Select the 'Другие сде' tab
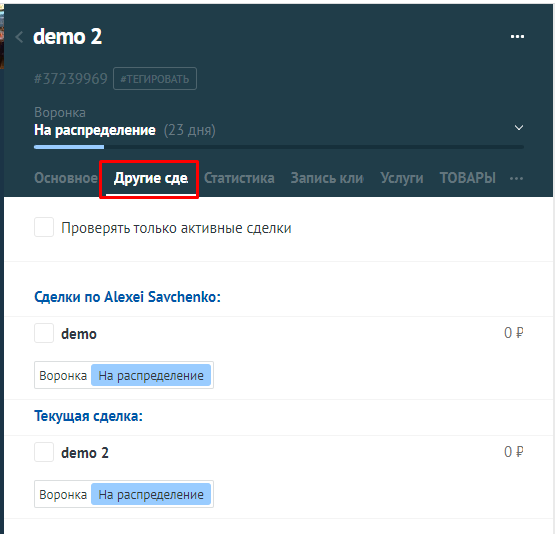The image size is (555, 534). pos(151,178)
